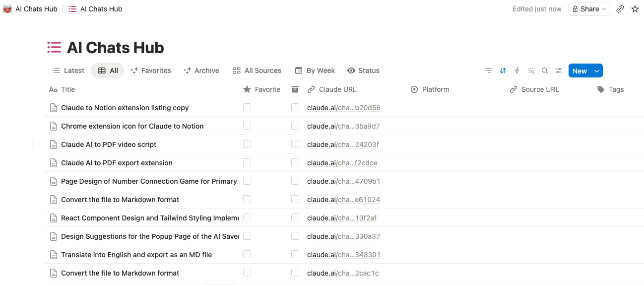Click page icon of 'Claude AI to PDF export extension'

pyautogui.click(x=54, y=163)
